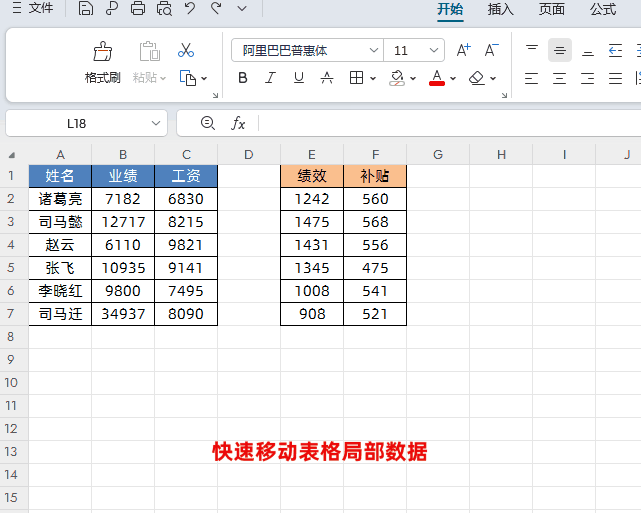Align text left
The height and width of the screenshot is (513, 641).
[531, 78]
